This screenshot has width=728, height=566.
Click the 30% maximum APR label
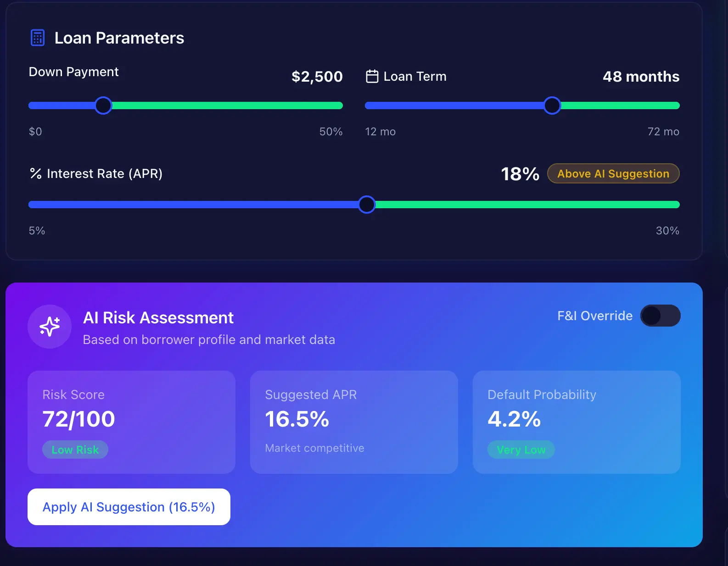point(667,231)
